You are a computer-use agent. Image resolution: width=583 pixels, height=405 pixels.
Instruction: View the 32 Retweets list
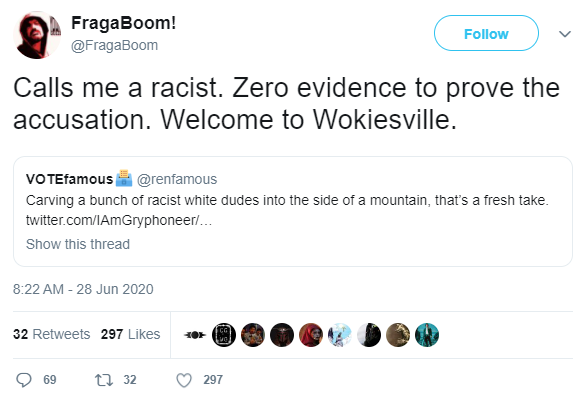coord(52,334)
